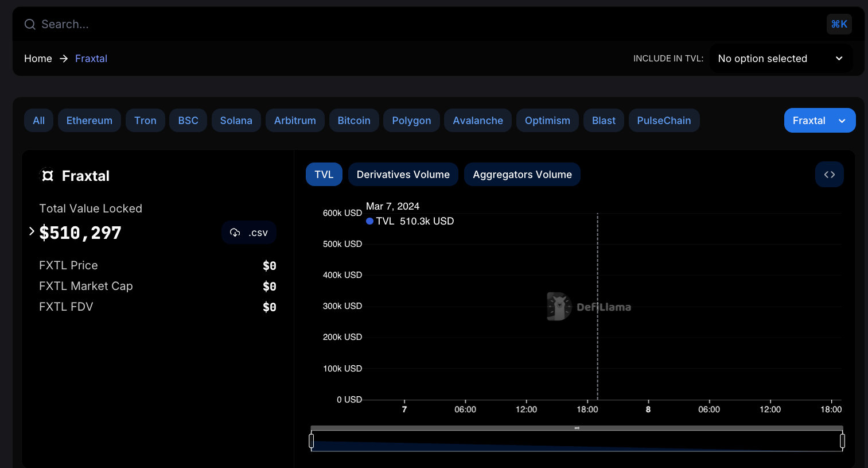This screenshot has width=868, height=468.
Task: Click the embed chart code icon
Action: pyautogui.click(x=829, y=175)
